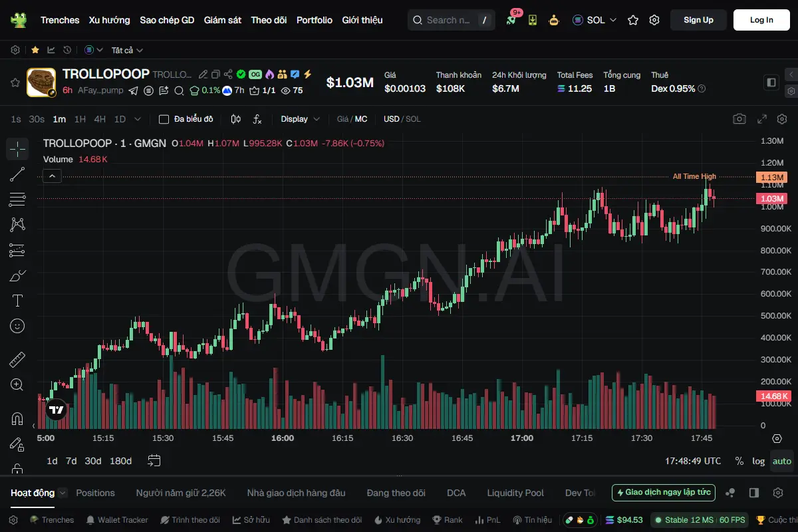
Task: Open the robot bot icon in header
Action: coord(554,20)
